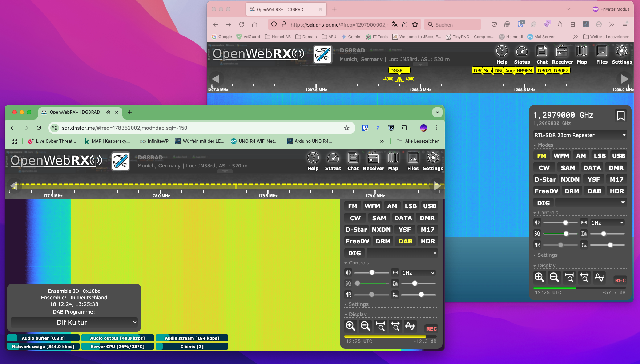Click bookmark icon beside 1,2979000 GHz
Image resolution: width=640 pixels, height=364 pixels.
[x=621, y=116]
